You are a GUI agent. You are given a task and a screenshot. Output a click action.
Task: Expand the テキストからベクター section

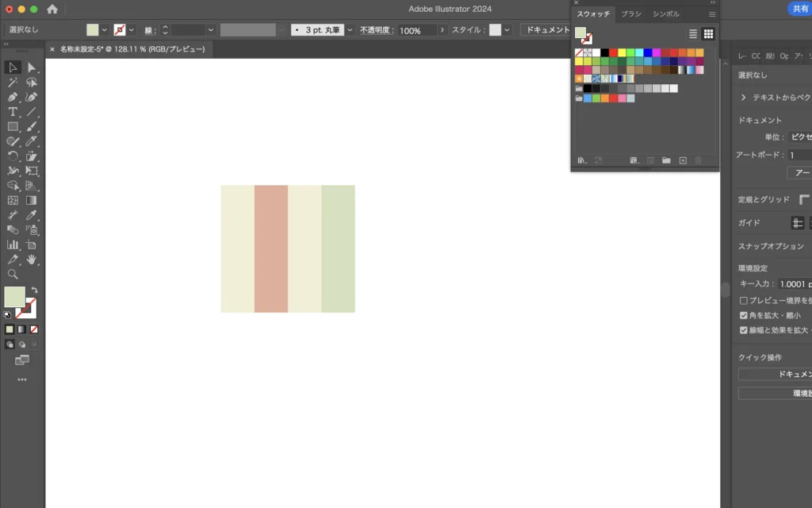pos(743,97)
